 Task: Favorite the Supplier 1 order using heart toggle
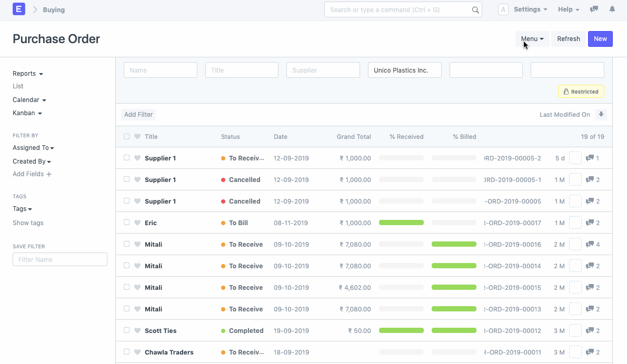pyautogui.click(x=137, y=158)
